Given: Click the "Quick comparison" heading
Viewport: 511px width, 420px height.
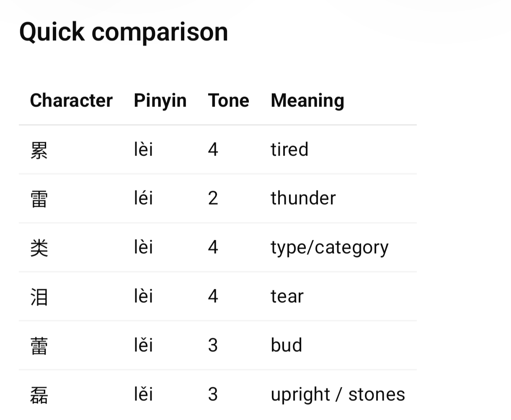Looking at the screenshot, I should tap(124, 32).
